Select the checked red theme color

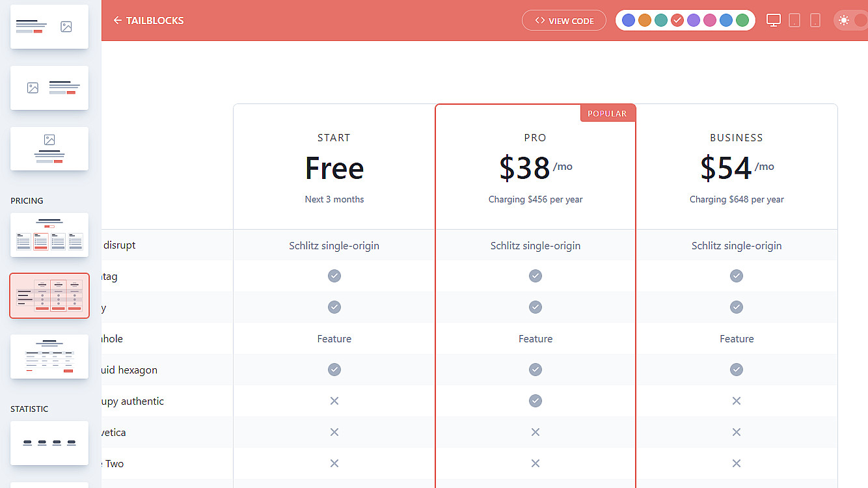[677, 20]
